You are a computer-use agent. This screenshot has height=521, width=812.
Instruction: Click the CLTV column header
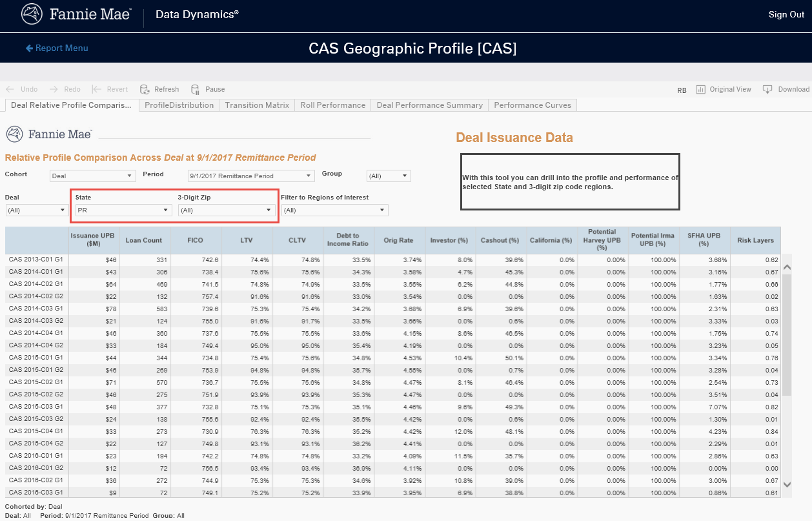[298, 240]
